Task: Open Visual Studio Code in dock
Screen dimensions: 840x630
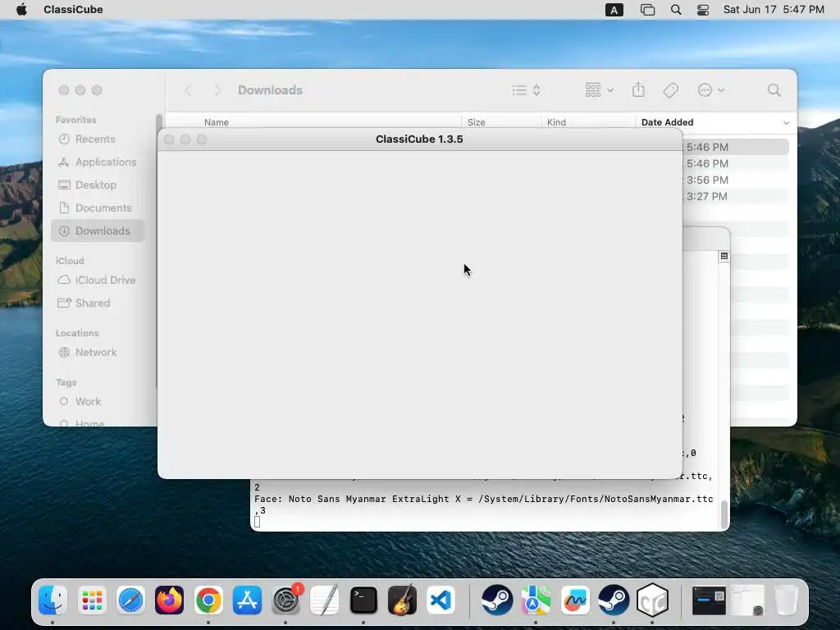Action: pyautogui.click(x=441, y=600)
